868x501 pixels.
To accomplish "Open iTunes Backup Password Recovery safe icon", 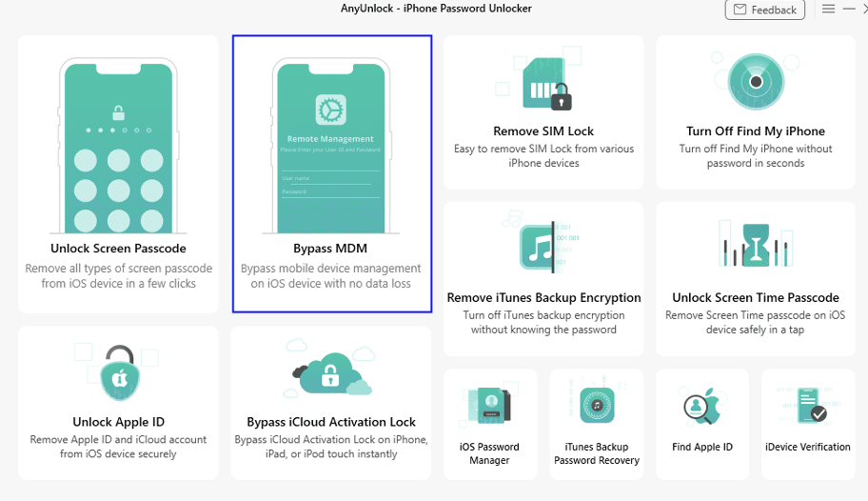I will (x=597, y=405).
